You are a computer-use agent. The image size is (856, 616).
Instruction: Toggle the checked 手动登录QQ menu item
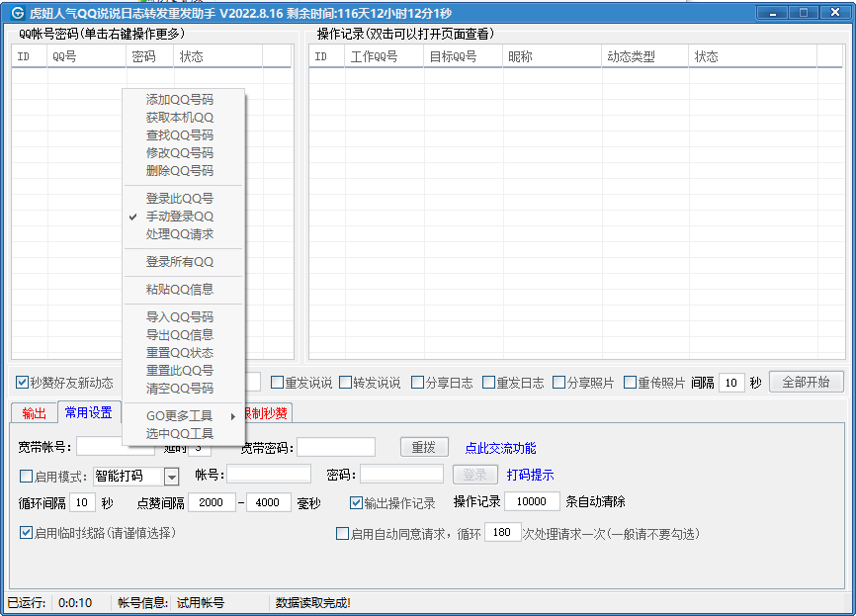coord(184,217)
